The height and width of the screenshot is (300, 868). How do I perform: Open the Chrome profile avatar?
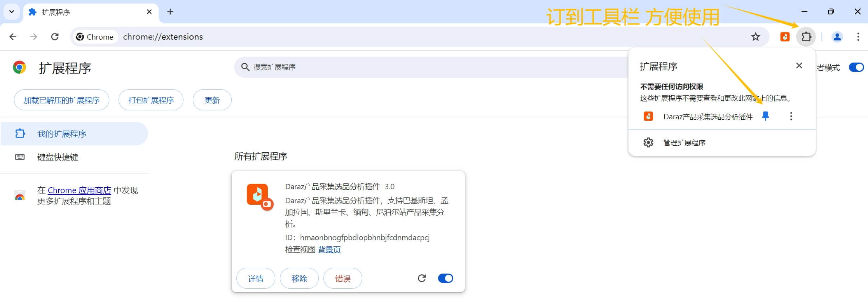[x=837, y=37]
